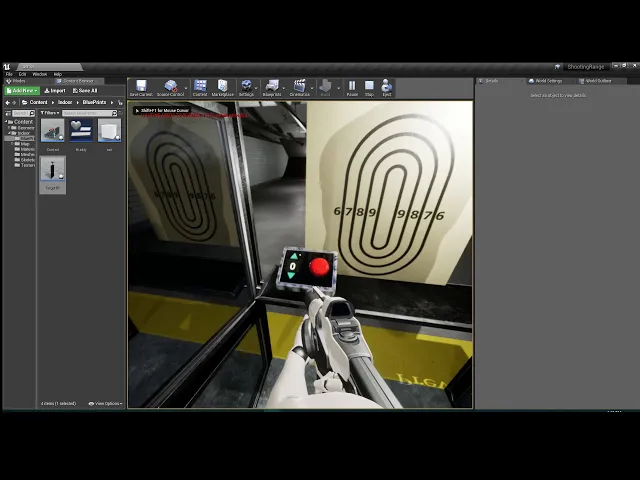Open the Help menu
Image resolution: width=640 pixels, height=480 pixels.
[x=58, y=74]
